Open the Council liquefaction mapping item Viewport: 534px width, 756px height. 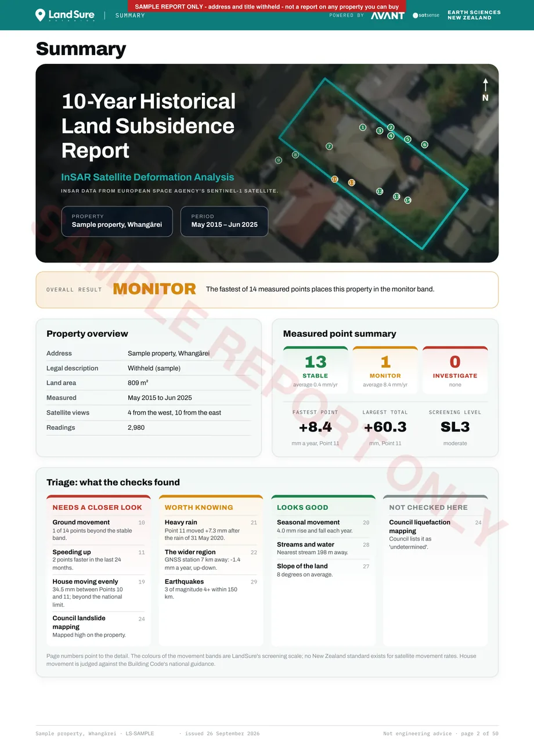click(x=435, y=534)
